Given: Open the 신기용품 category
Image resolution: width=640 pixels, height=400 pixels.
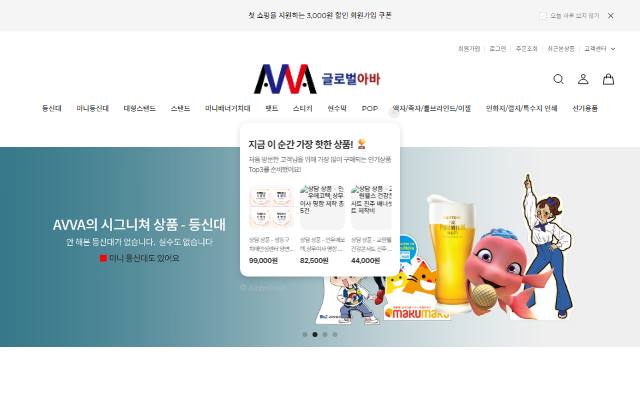Looking at the screenshot, I should 585,108.
